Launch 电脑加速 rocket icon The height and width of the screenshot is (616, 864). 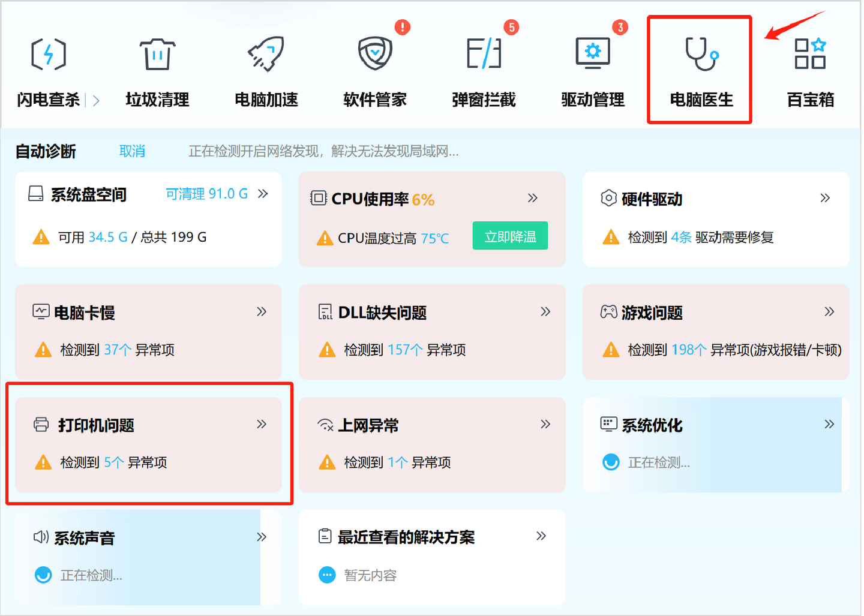tap(266, 54)
